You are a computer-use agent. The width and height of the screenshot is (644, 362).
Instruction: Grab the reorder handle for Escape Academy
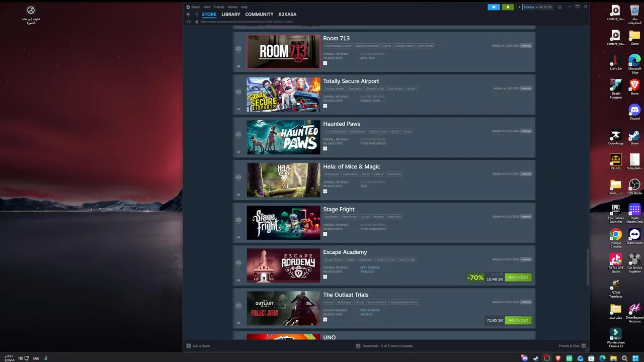[238, 263]
